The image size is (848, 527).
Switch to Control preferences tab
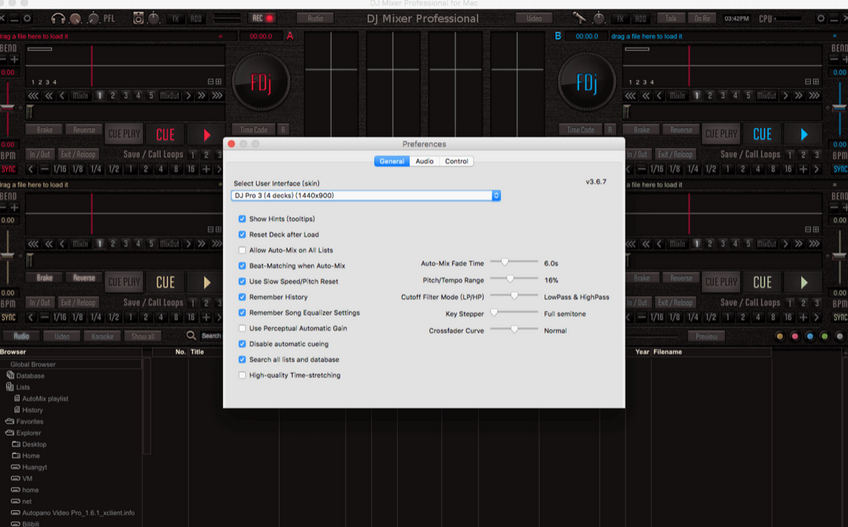tap(456, 161)
